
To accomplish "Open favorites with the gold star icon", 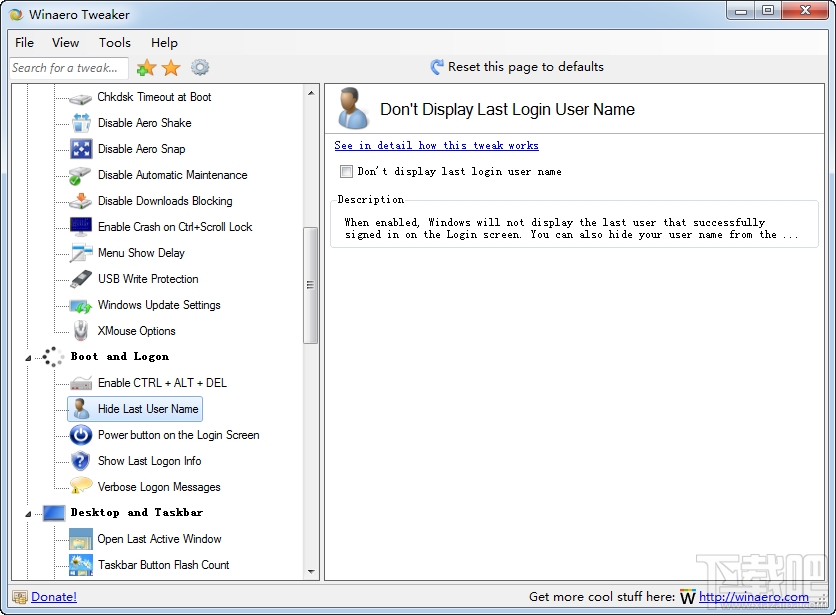I will [x=171, y=68].
